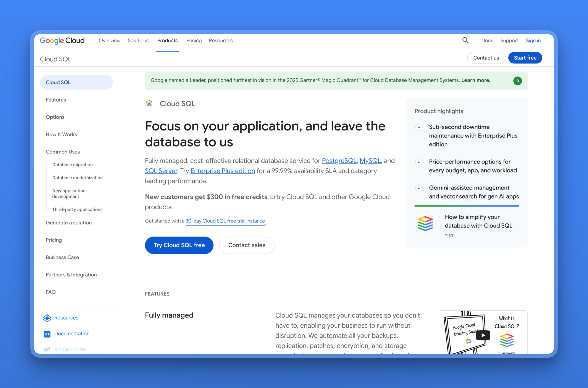Open the Resources top nav item

point(220,40)
